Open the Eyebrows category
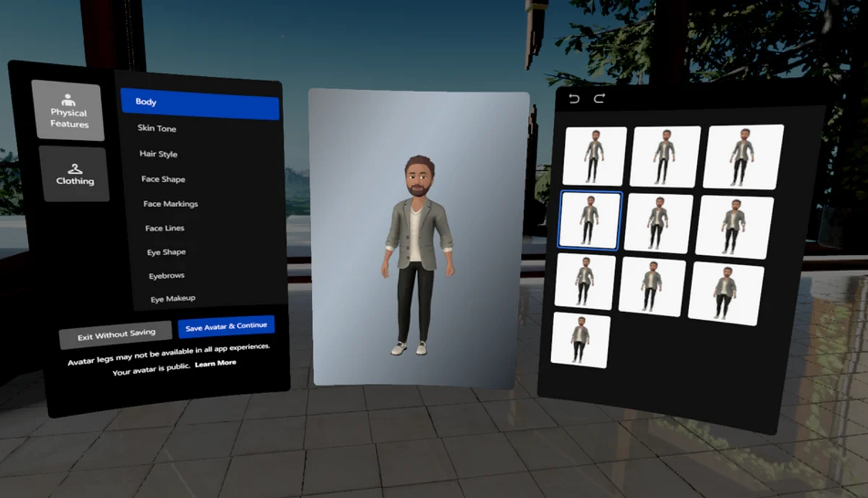The width and height of the screenshot is (868, 498). point(167,276)
